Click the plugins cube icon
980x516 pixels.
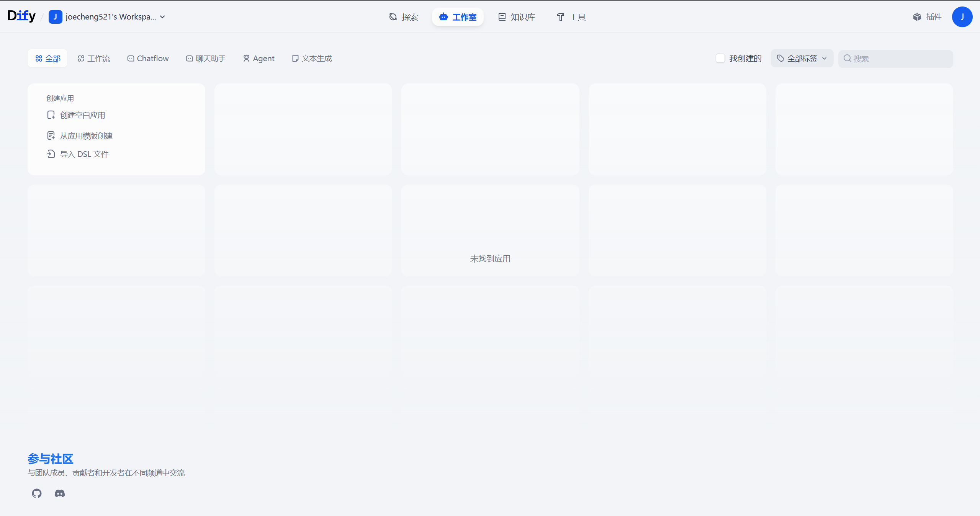917,17
